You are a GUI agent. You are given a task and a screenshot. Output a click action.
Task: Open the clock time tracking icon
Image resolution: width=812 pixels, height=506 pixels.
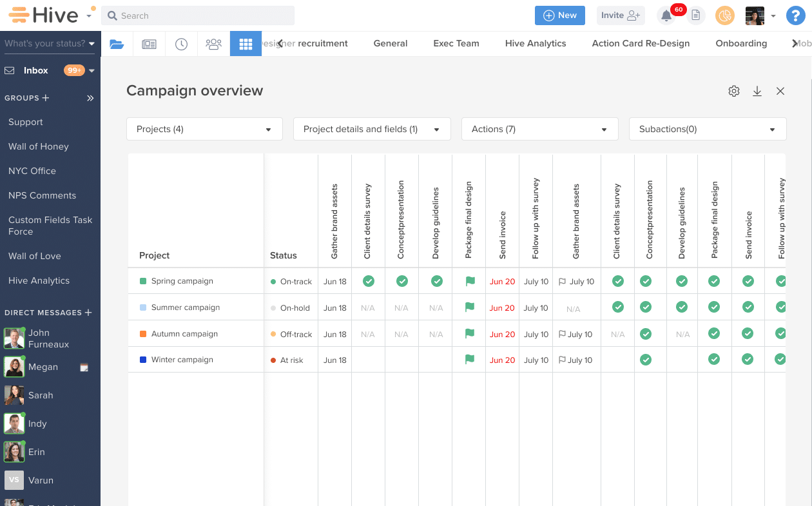click(182, 44)
